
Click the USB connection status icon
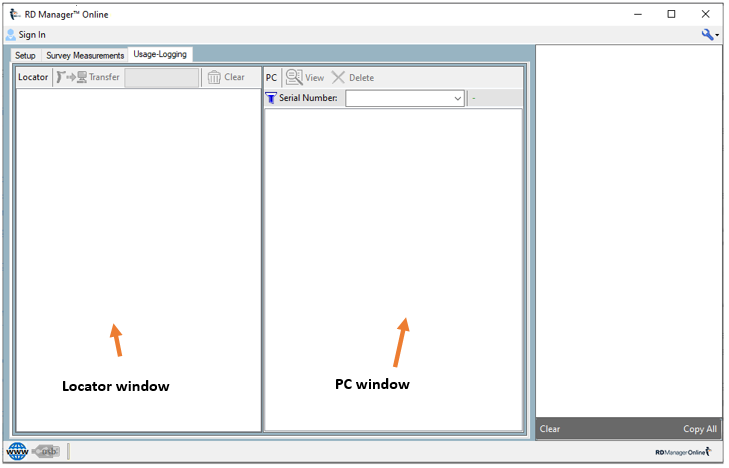pos(46,452)
